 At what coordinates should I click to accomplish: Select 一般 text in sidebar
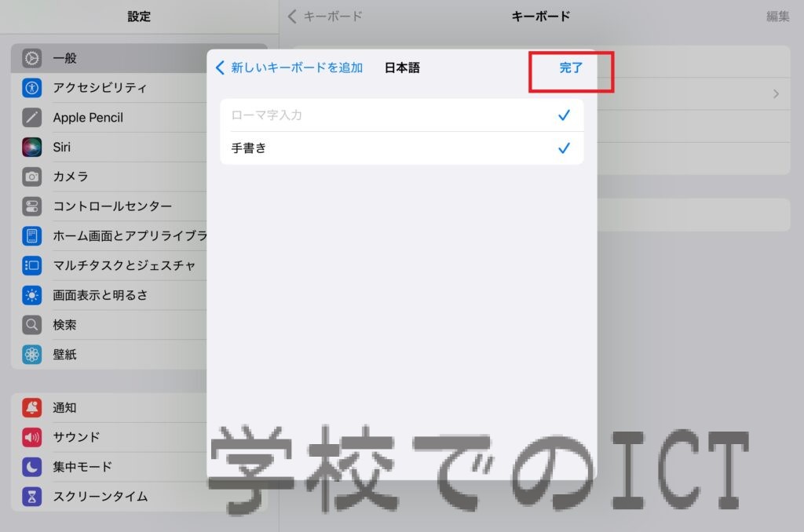click(x=64, y=58)
